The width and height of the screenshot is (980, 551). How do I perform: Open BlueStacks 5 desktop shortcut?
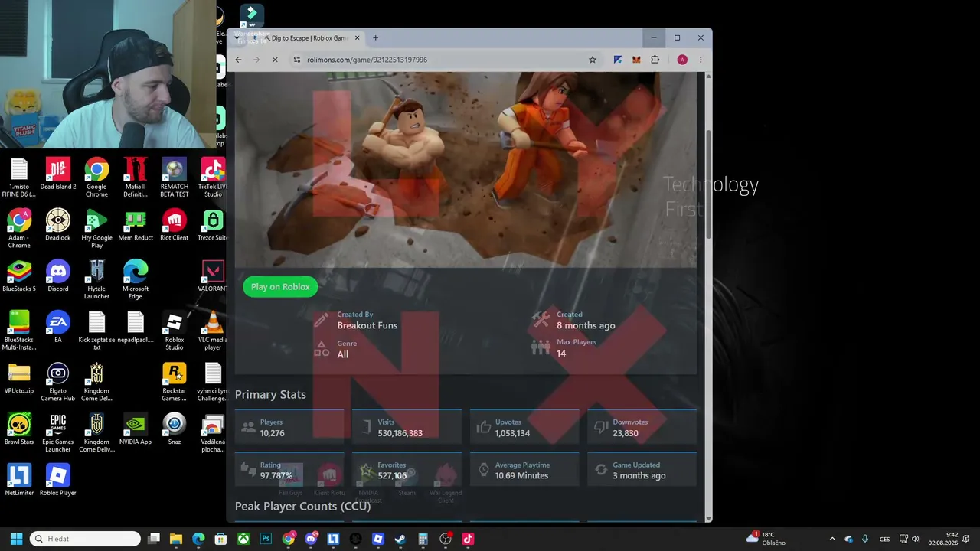coord(19,276)
